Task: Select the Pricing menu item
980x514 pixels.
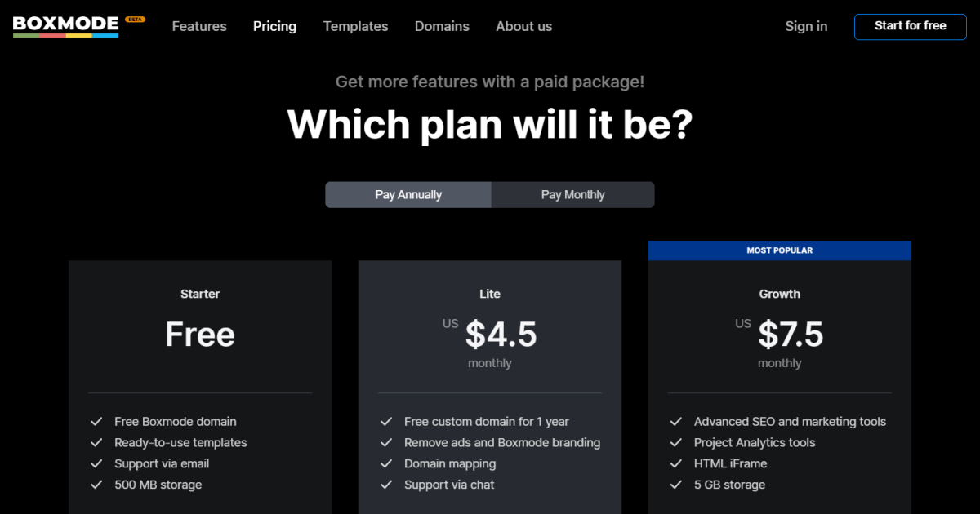Action: pyautogui.click(x=274, y=26)
